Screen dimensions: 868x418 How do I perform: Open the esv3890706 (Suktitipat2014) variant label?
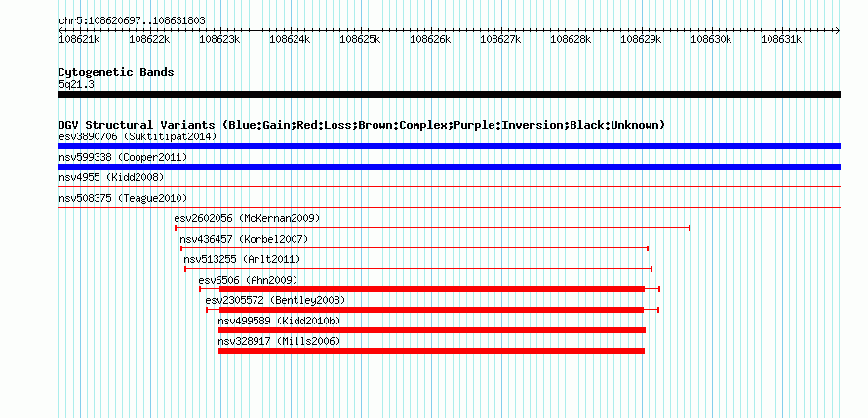[138, 136]
